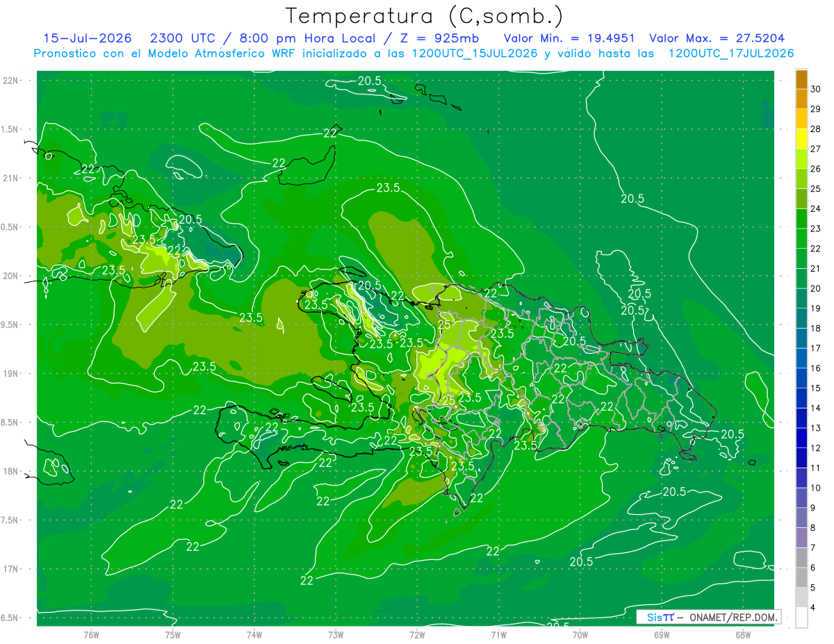Image resolution: width=834 pixels, height=644 pixels.
Task: Click the title 'Temperatura (C,somb.)'
Action: click(x=424, y=17)
